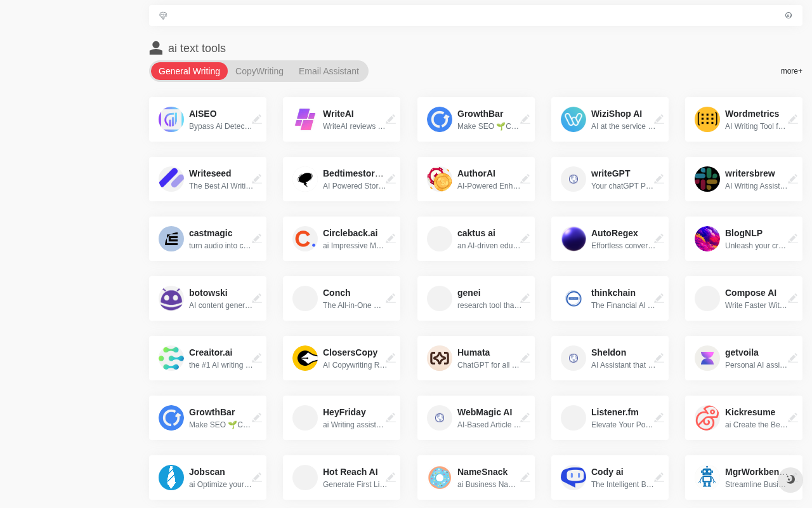The image size is (812, 508).
Task: Select the General Writing tab
Action: [189, 71]
